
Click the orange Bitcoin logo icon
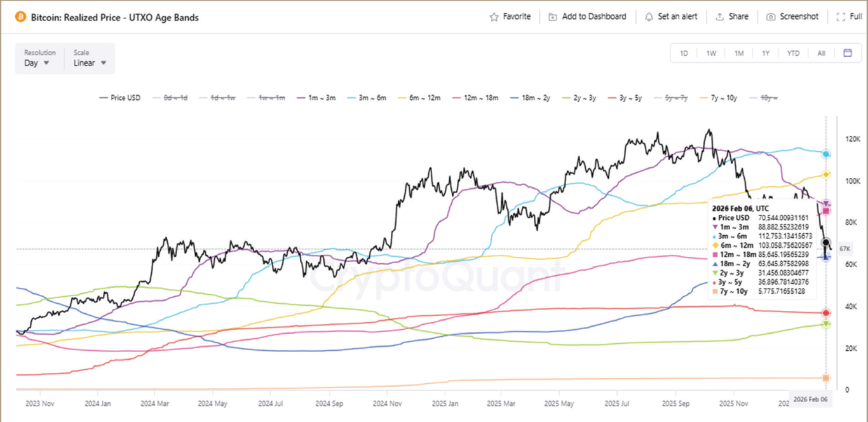tap(20, 17)
